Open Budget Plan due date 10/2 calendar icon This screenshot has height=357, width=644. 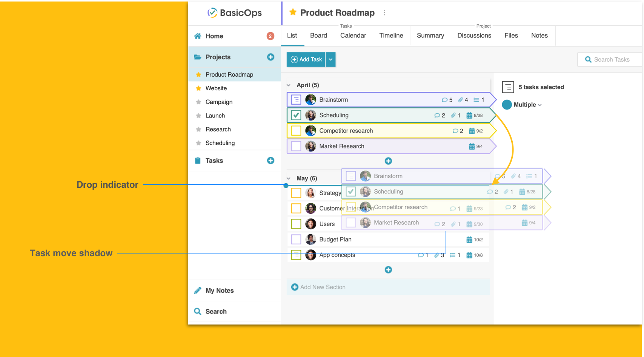[469, 240]
